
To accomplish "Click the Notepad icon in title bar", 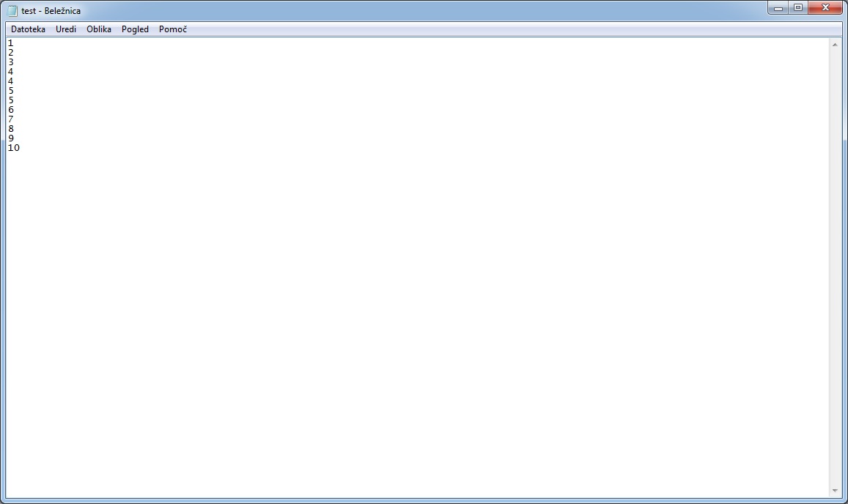I will (12, 11).
